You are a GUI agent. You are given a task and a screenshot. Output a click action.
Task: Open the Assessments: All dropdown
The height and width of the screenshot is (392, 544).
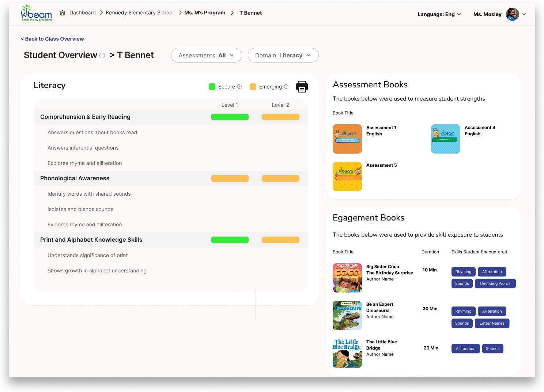[206, 55]
